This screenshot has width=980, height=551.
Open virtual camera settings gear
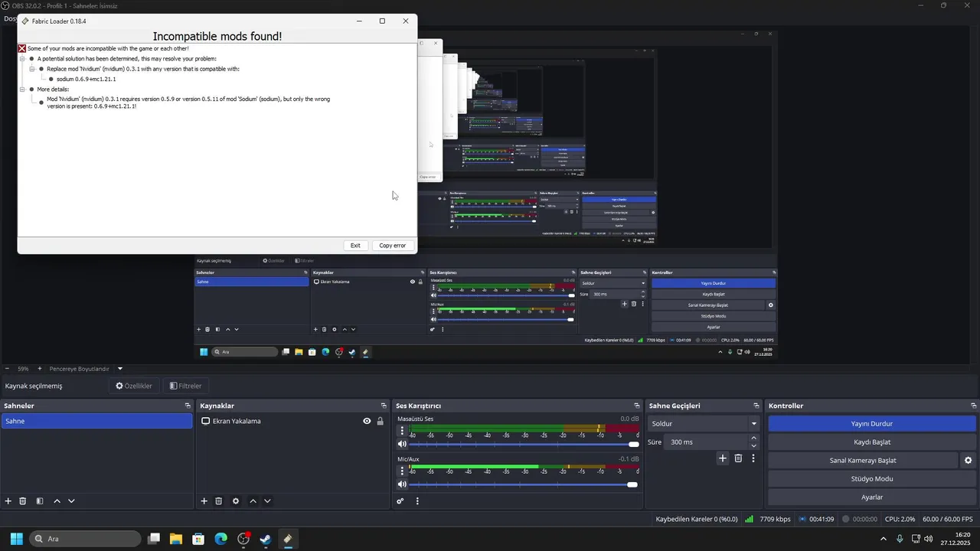click(x=968, y=461)
